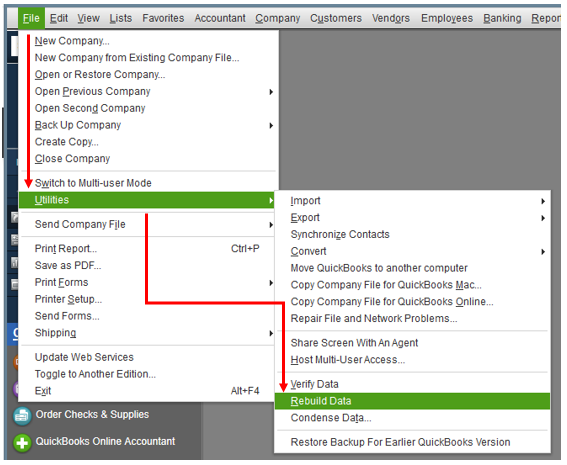Viewport: 567px width, 465px height.
Task: Expand the Export submenu arrow
Action: tap(543, 218)
